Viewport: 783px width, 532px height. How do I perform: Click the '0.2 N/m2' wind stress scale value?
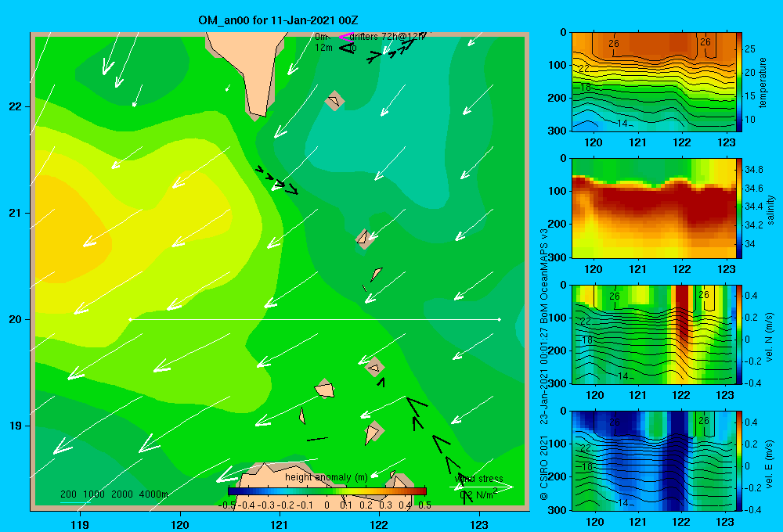[x=478, y=494]
